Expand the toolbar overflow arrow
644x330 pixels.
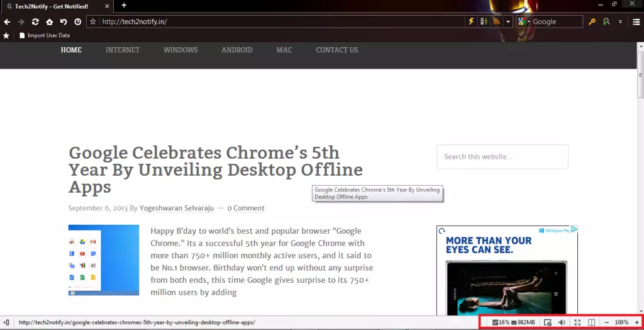(x=620, y=22)
